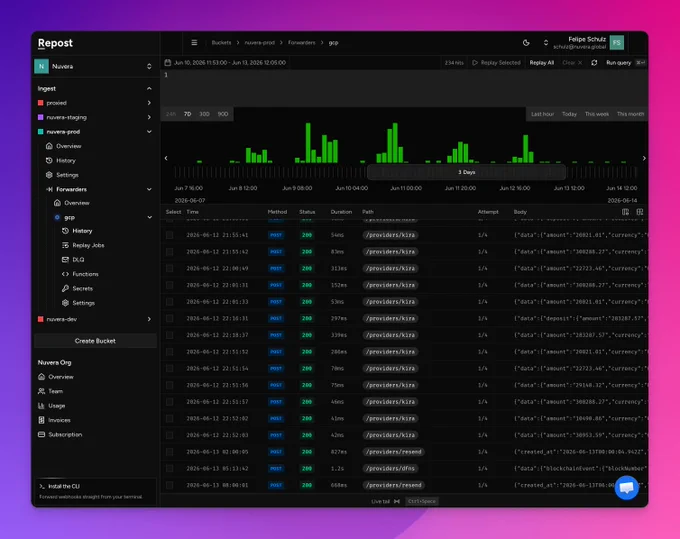Open gcp forwarder Settings gear icon
This screenshot has width=680, height=539.
(65, 303)
